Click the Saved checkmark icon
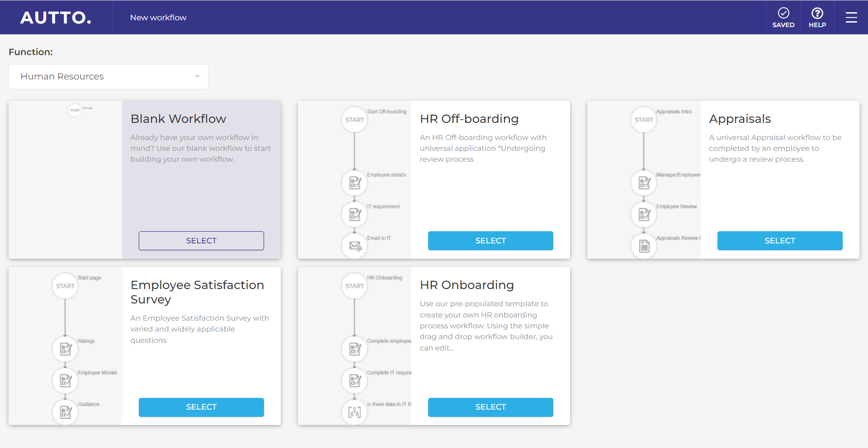Viewport: 868px width, 448px height. coord(783,13)
